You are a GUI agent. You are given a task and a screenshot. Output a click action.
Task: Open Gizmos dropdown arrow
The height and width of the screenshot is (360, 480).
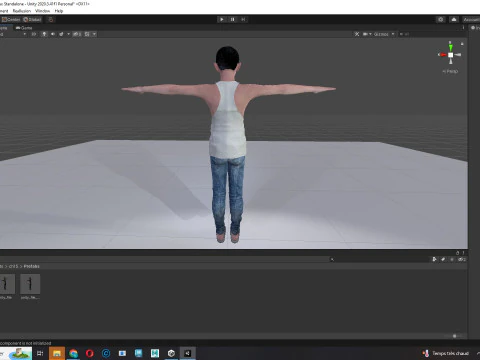click(x=393, y=34)
